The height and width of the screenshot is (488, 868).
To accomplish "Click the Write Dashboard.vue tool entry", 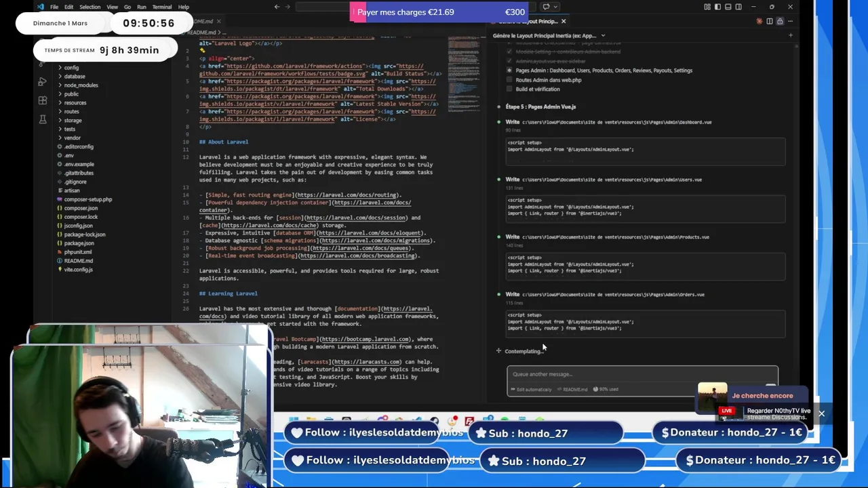I will point(608,122).
